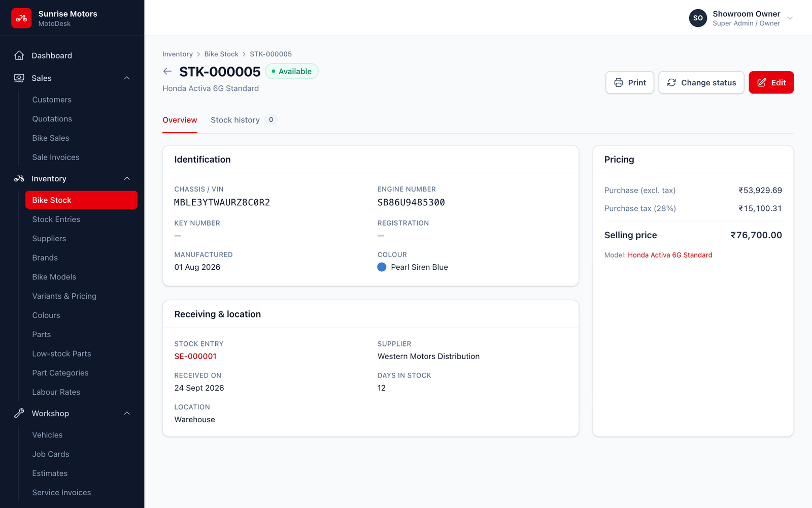The width and height of the screenshot is (812, 508).
Task: Open the Honda Activa 6G Standard model link
Action: click(670, 255)
